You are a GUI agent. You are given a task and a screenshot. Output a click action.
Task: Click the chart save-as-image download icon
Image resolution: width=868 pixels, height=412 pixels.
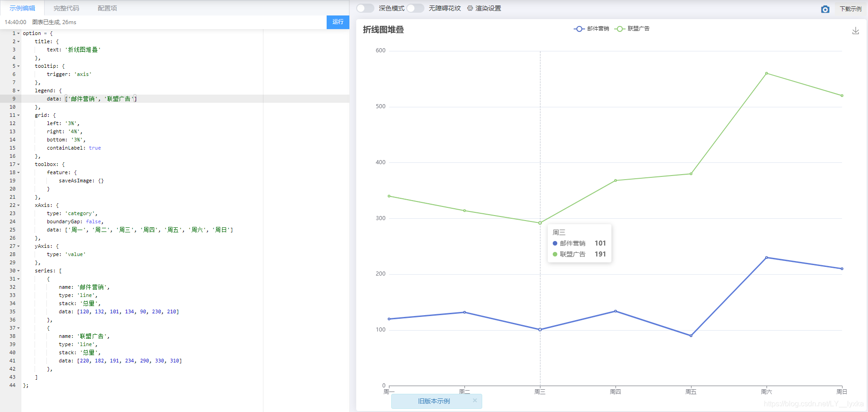click(856, 31)
